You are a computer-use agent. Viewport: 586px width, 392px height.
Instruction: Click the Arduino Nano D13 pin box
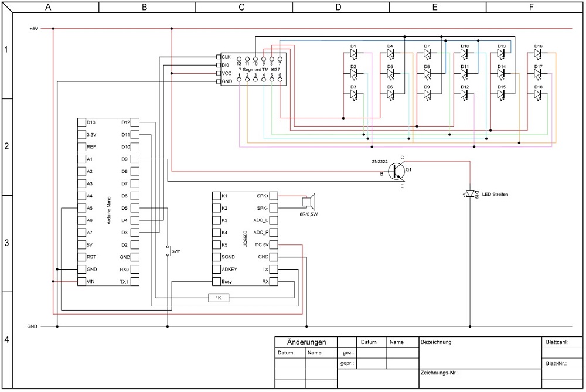coord(81,122)
